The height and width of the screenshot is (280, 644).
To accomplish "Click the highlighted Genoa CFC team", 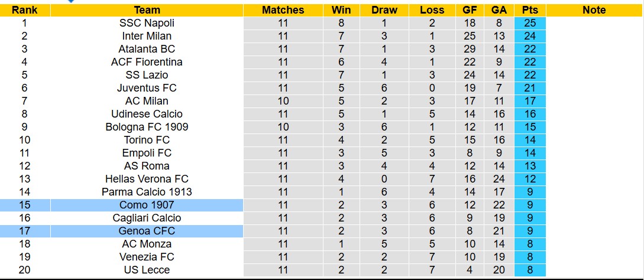I will coord(147,231).
